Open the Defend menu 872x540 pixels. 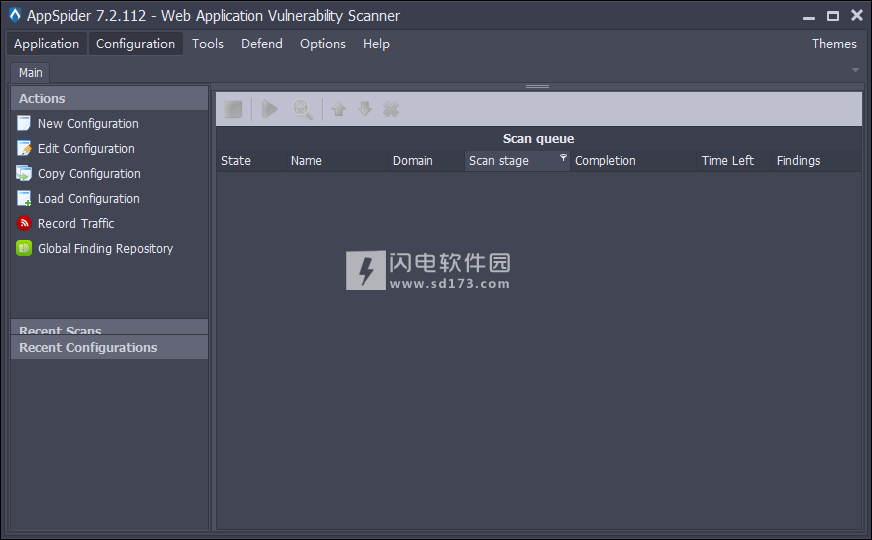pos(262,43)
